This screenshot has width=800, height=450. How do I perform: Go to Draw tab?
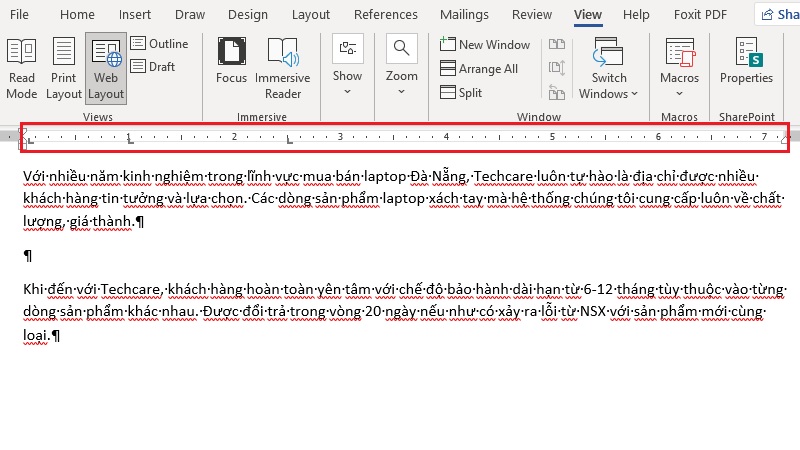190,14
